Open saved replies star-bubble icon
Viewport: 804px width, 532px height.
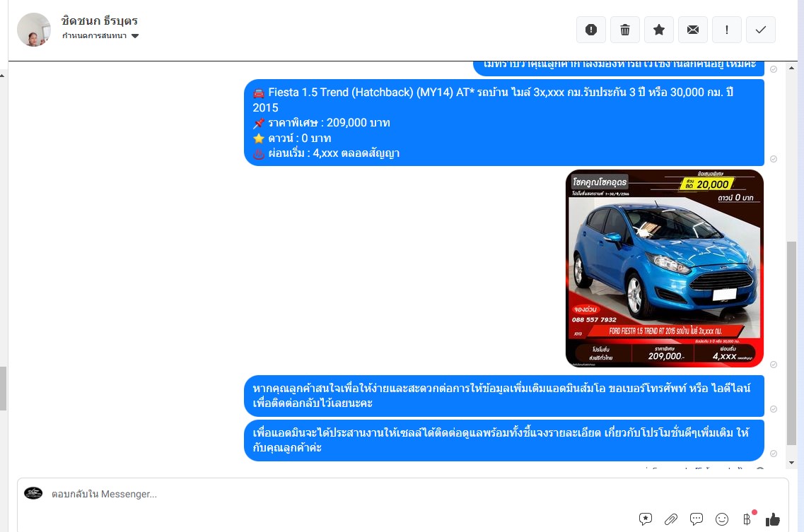coord(646,519)
